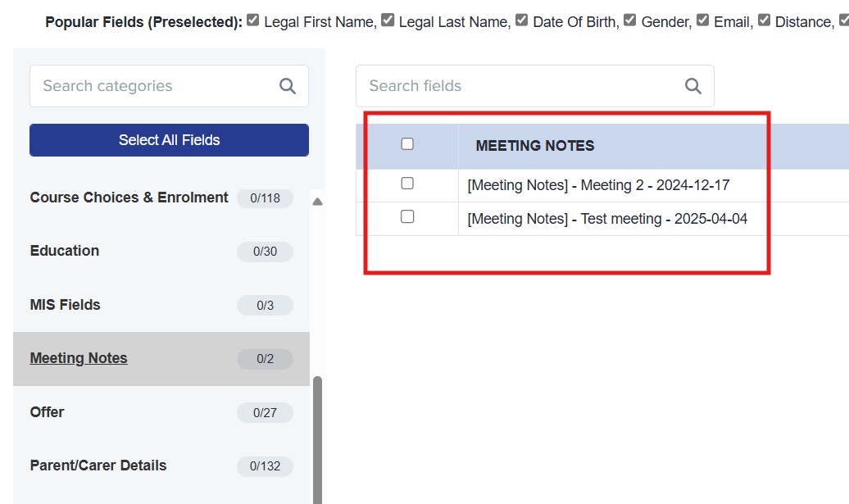Click the search categories magnifier icon

pyautogui.click(x=288, y=86)
